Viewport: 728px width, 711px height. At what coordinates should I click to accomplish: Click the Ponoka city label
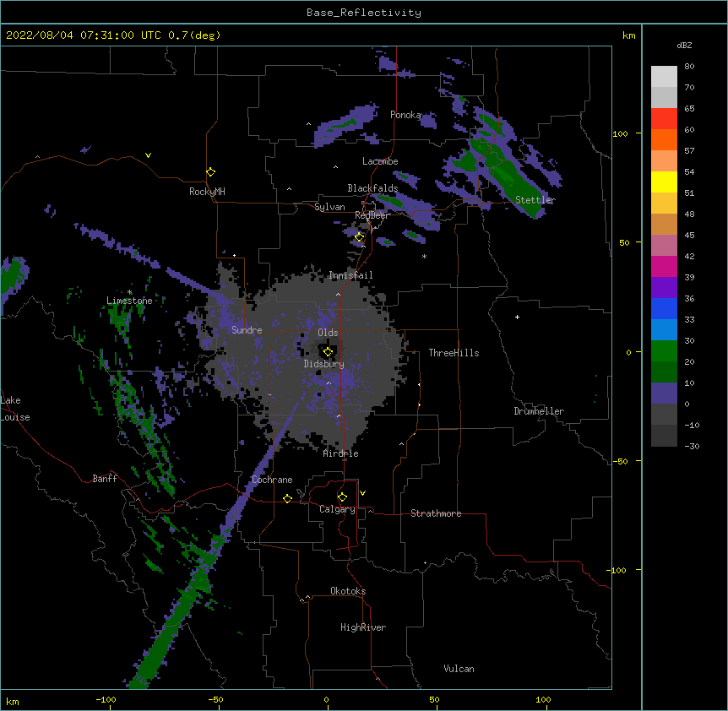[405, 115]
